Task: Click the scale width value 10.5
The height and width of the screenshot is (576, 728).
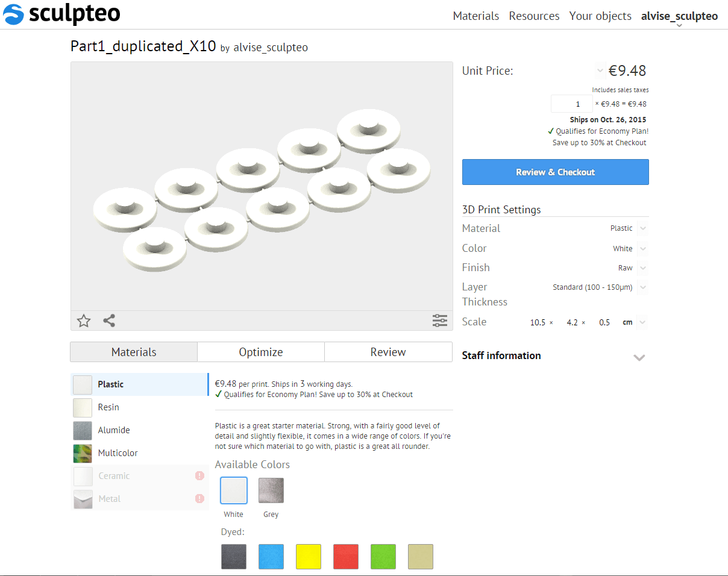Action: pos(538,322)
